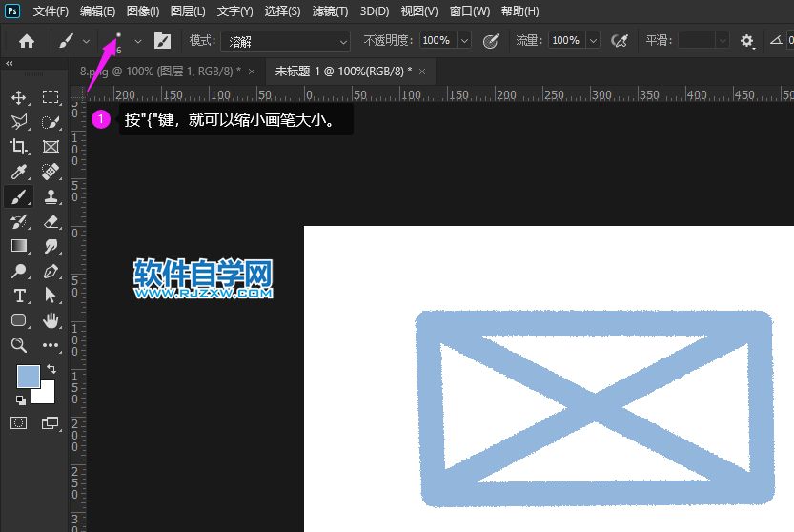
Task: Reset default foreground and background colors
Action: coord(21,400)
